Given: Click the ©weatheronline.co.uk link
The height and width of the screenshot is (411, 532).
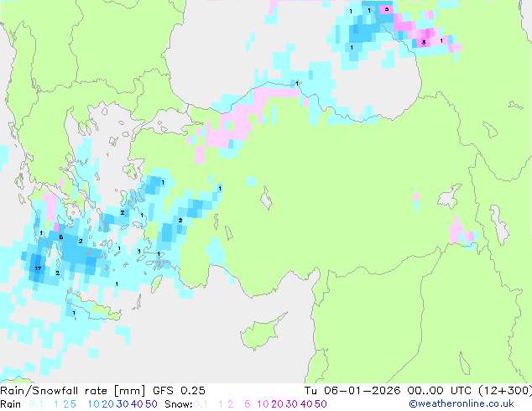Looking at the screenshot, I should tap(461, 404).
